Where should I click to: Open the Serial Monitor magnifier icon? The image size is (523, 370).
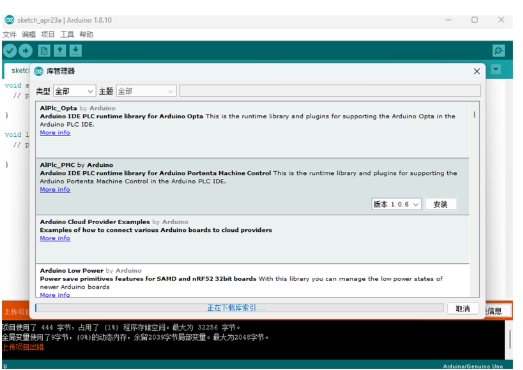tap(499, 51)
